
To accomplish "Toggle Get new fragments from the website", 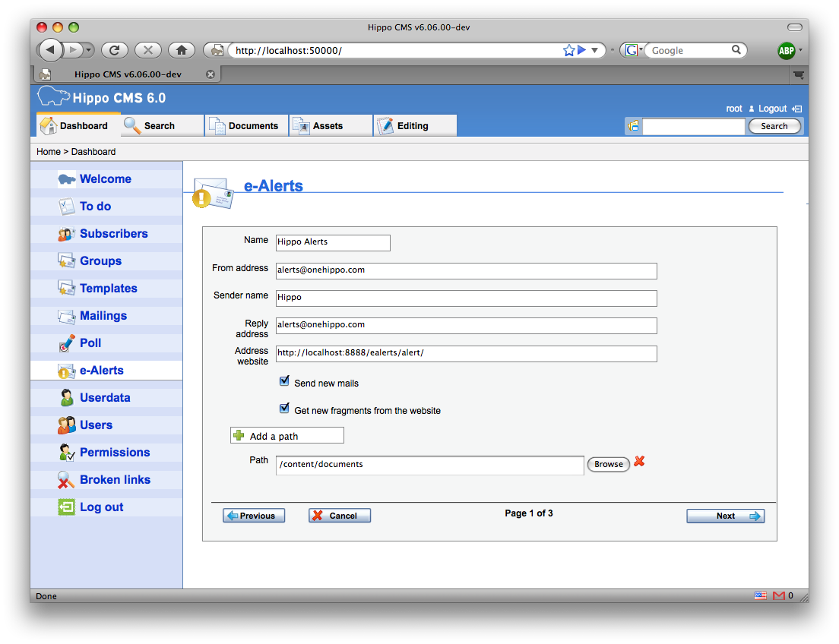I will click(284, 409).
